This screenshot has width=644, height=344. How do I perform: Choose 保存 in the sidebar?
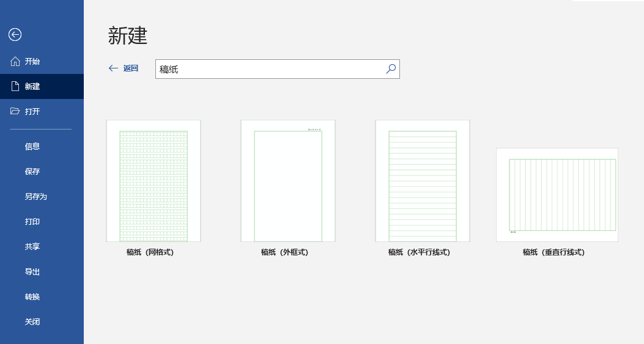click(42, 171)
